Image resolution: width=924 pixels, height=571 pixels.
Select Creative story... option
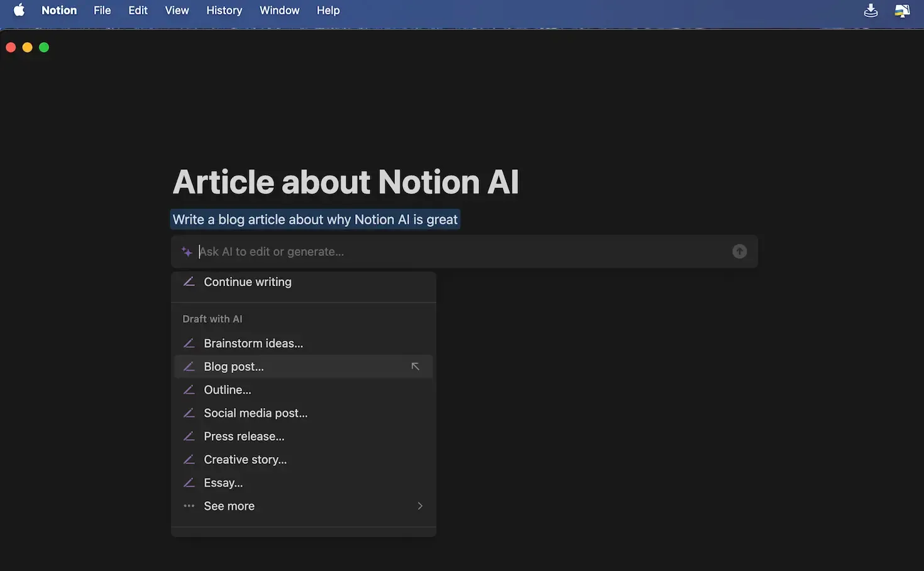coord(304,460)
